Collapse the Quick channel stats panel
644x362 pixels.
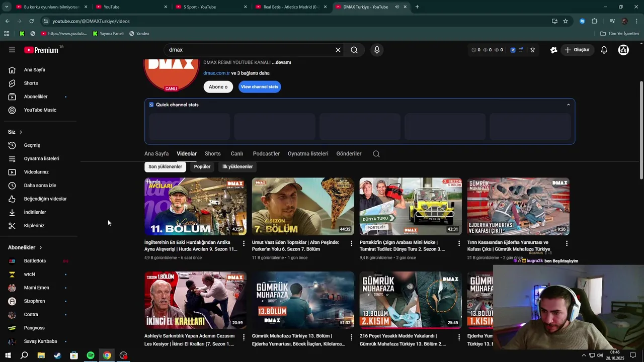click(x=569, y=105)
